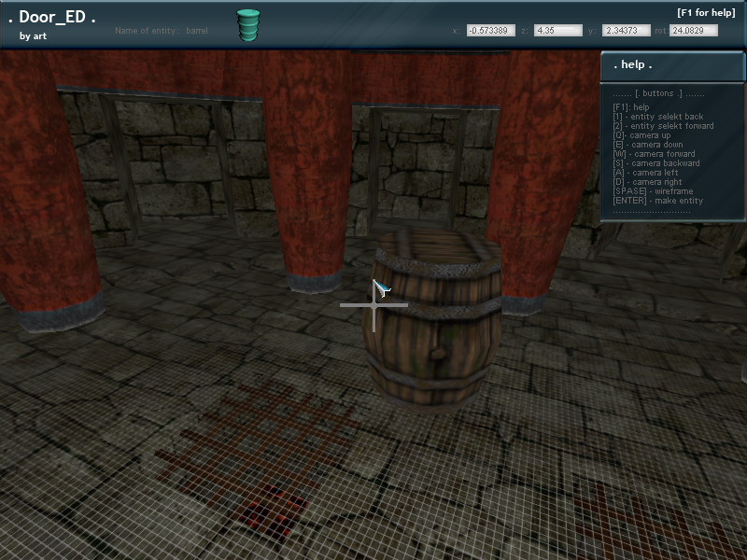Click '[Q] - camera up' help entry
Image resolution: width=747 pixels, height=560 pixels.
641,135
